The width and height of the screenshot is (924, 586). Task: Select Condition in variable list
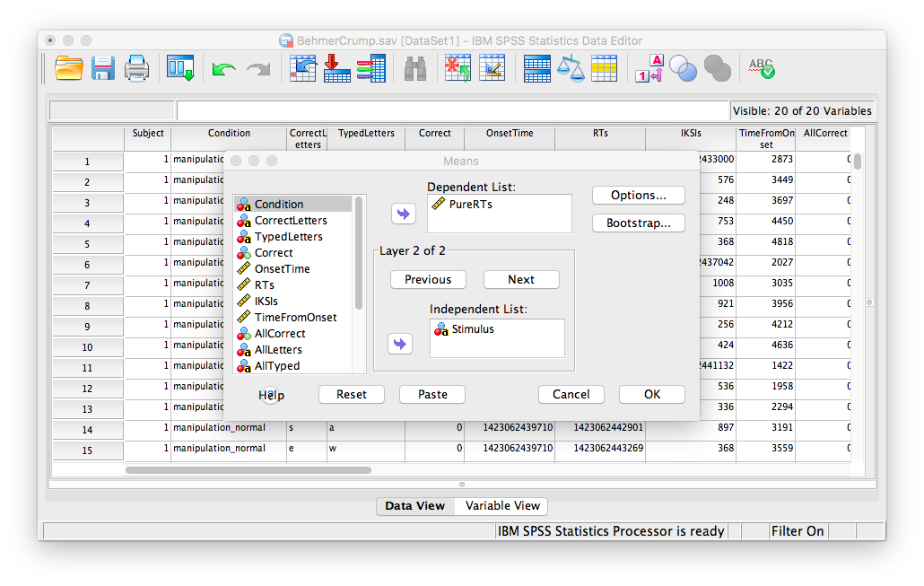click(x=292, y=204)
